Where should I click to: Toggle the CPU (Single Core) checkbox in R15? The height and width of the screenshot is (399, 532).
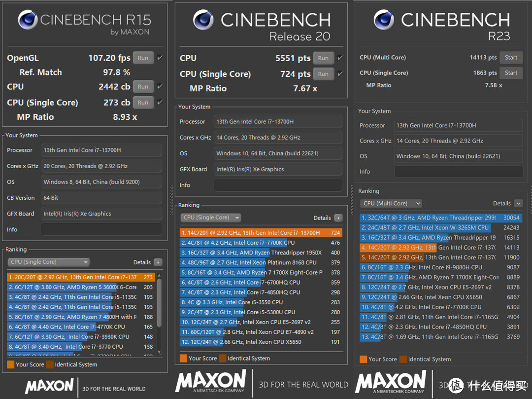pos(160,103)
